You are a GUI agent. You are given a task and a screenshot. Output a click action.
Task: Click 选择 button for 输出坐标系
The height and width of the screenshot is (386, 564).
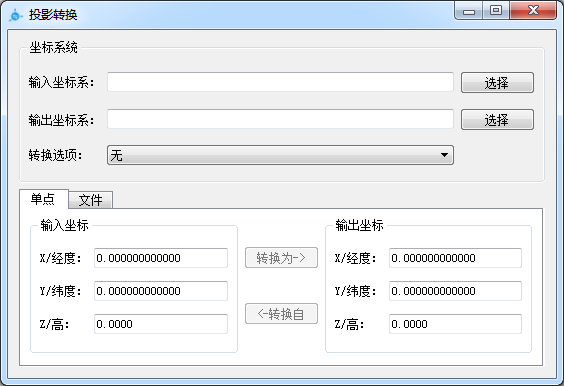[497, 119]
